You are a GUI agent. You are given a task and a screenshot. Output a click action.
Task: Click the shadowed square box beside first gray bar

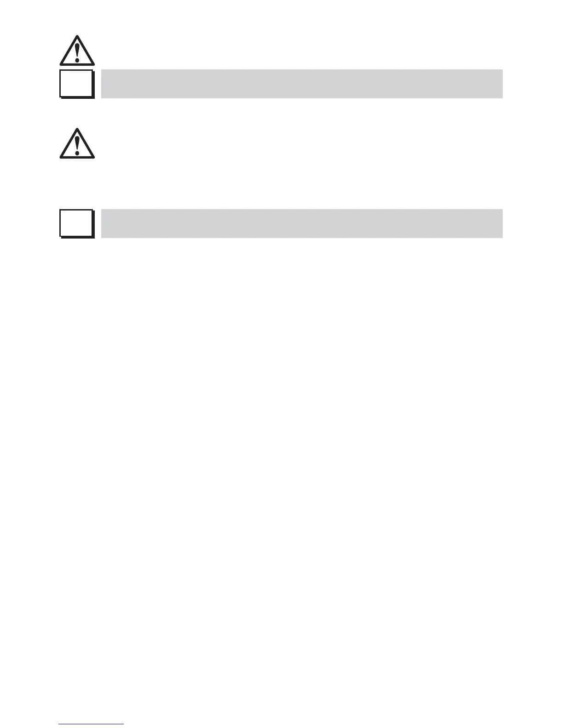[x=77, y=84]
